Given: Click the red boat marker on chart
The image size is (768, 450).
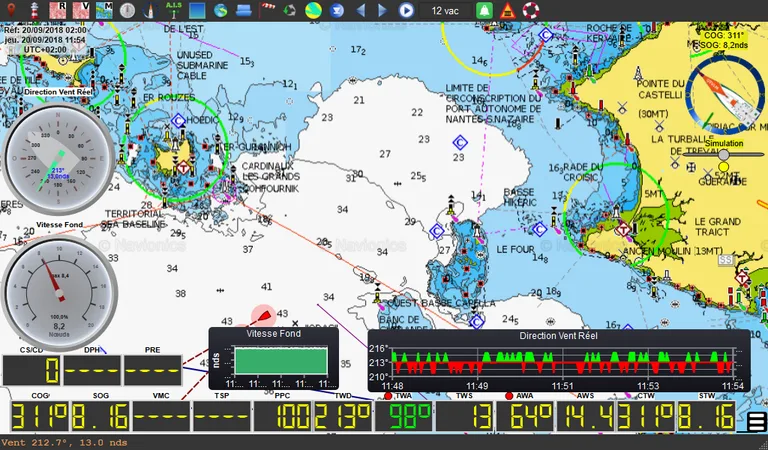Looking at the screenshot, I should tap(264, 315).
